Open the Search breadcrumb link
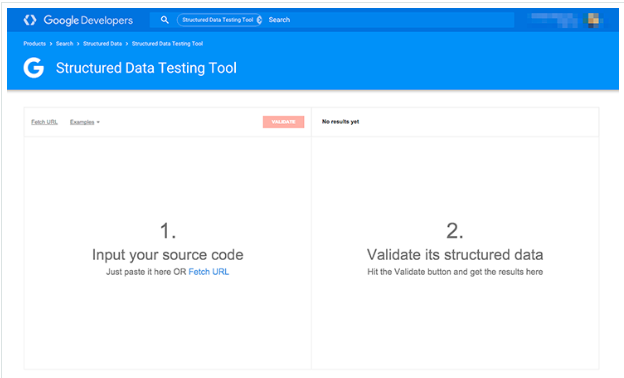Image resolution: width=624 pixels, height=378 pixels. click(64, 44)
